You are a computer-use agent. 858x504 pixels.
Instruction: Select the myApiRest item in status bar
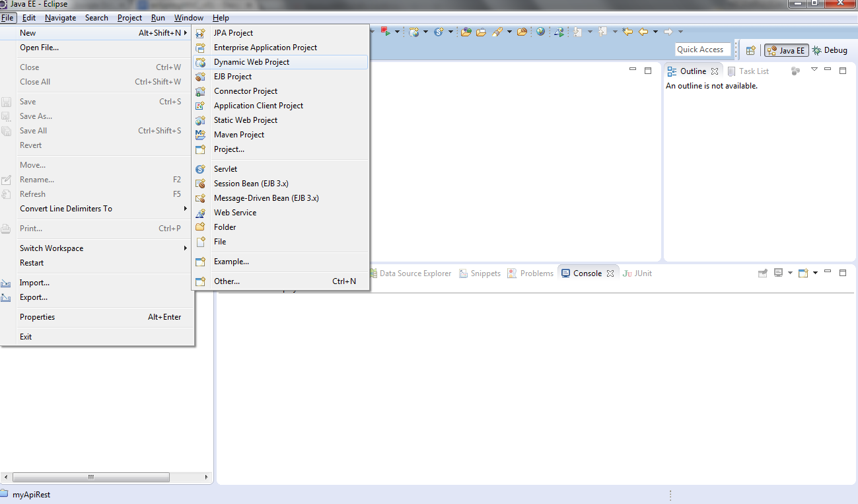tap(26, 495)
